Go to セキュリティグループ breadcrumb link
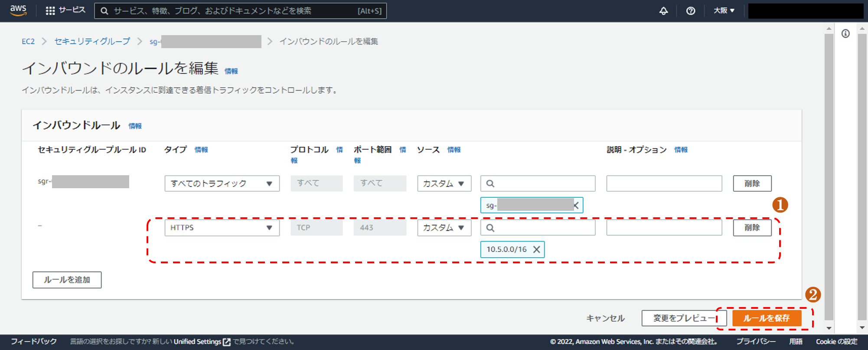The width and height of the screenshot is (868, 350). coord(92,42)
